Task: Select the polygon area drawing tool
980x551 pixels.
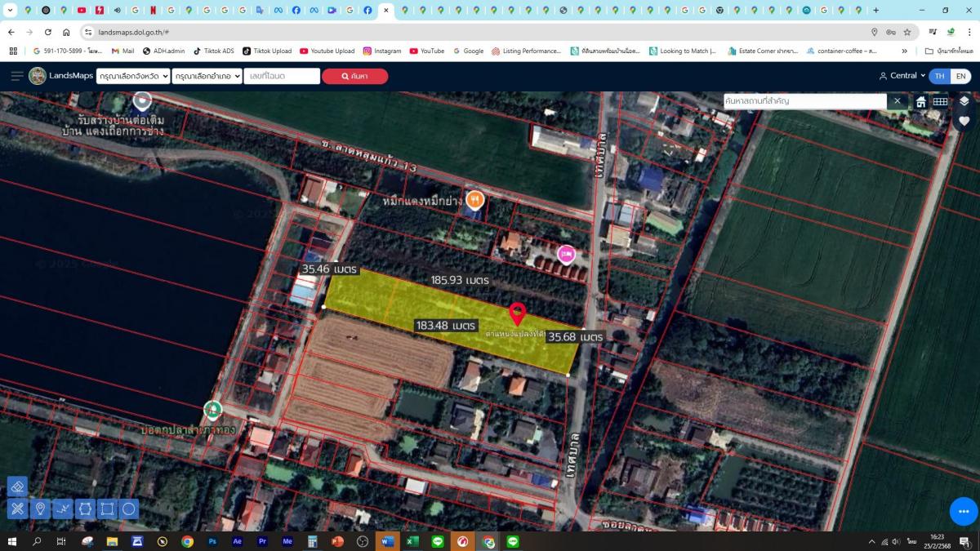Action: [x=85, y=509]
